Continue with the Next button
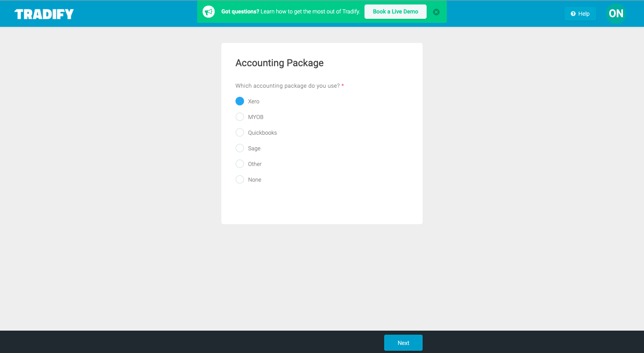644x353 pixels. coord(403,343)
